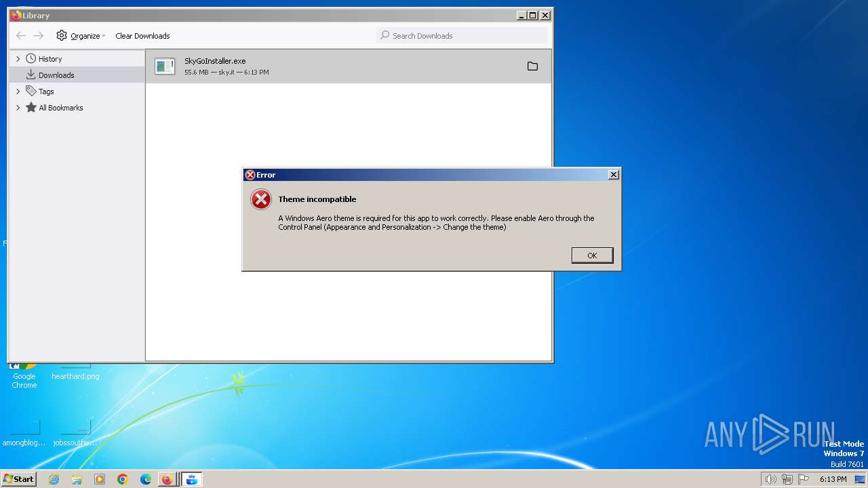The width and height of the screenshot is (868, 488).
Task: Select the amongblog desktop file
Action: point(24,434)
